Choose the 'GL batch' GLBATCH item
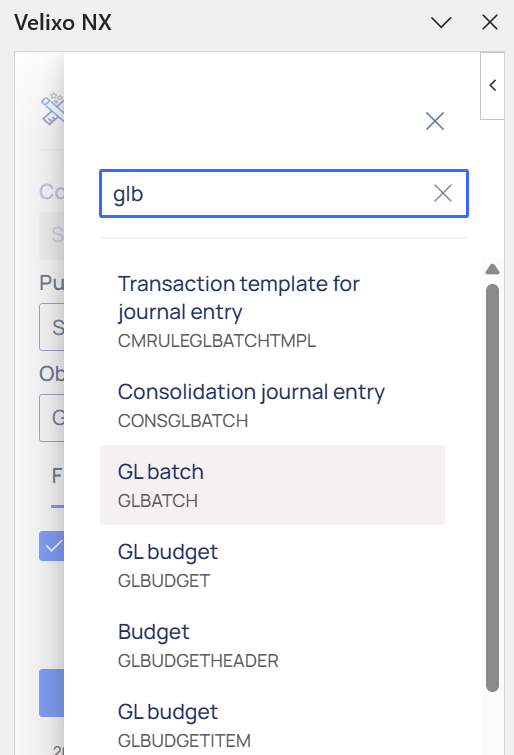The height and width of the screenshot is (755, 514). (272, 485)
